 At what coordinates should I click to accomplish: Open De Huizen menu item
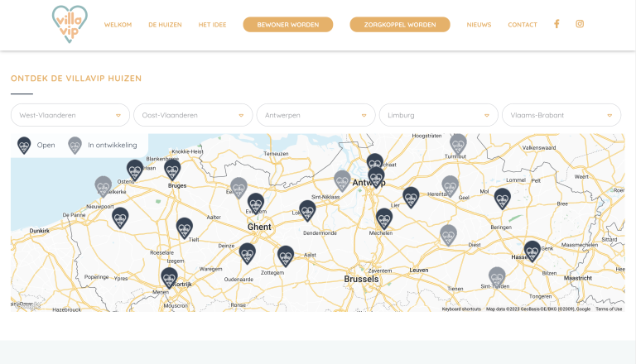coord(165,25)
